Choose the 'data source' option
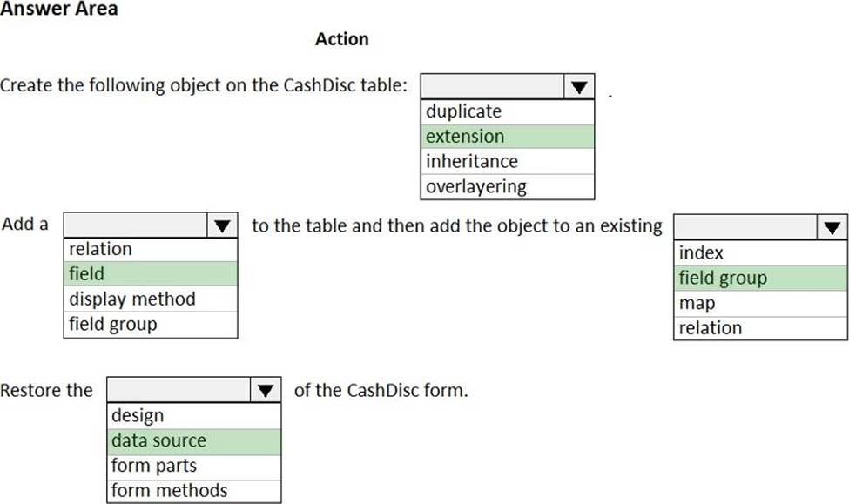 tap(193, 441)
